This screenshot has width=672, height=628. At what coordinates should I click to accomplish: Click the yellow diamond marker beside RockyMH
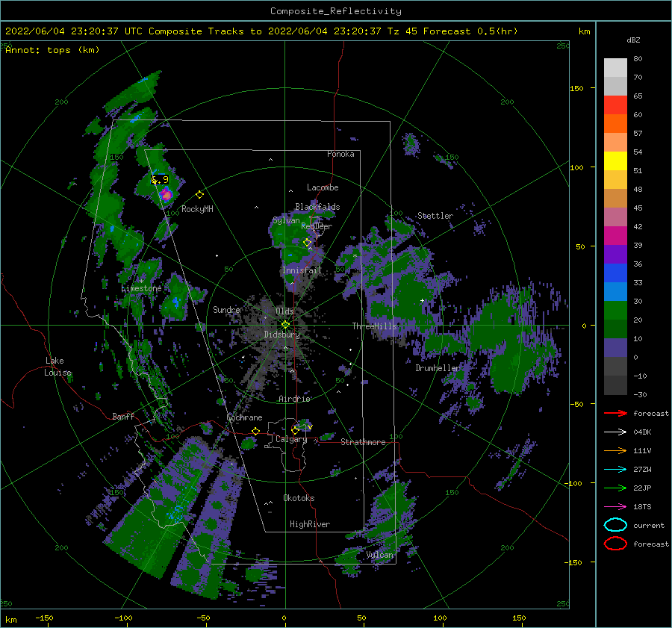[x=199, y=195]
